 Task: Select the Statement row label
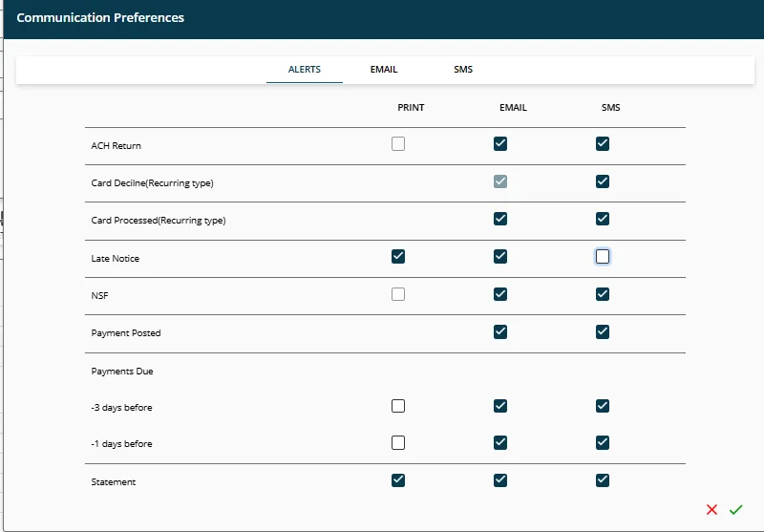point(113,482)
